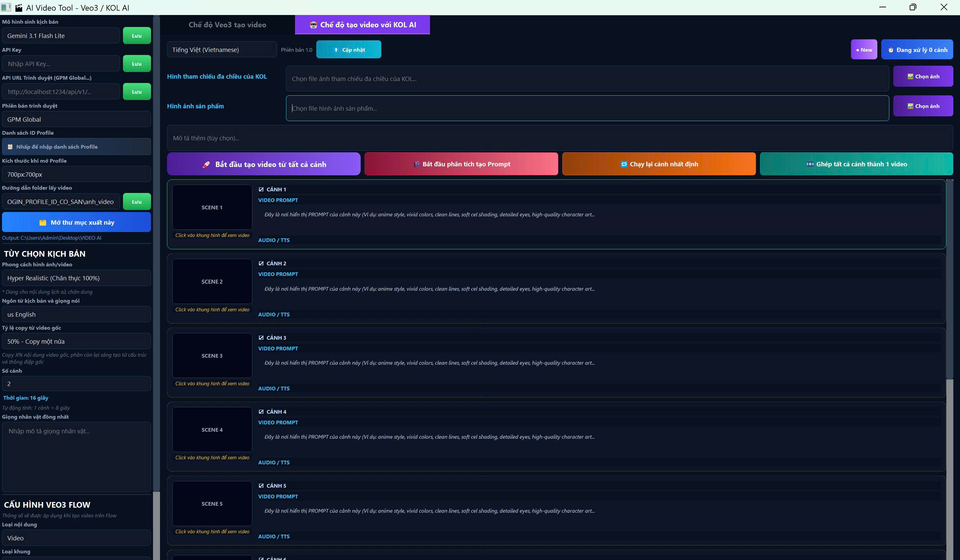The image size is (960, 560).
Task: Save the API Key with Lưu button
Action: pyautogui.click(x=137, y=64)
